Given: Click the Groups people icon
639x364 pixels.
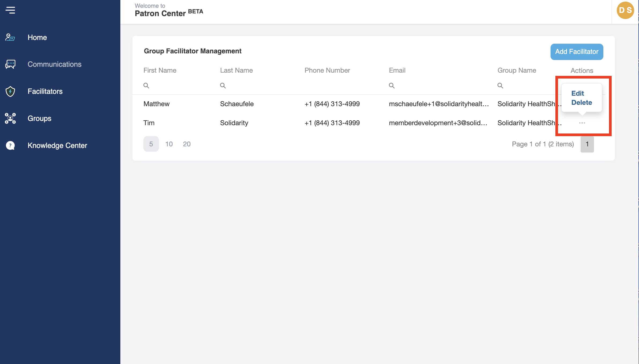Looking at the screenshot, I should 10,118.
